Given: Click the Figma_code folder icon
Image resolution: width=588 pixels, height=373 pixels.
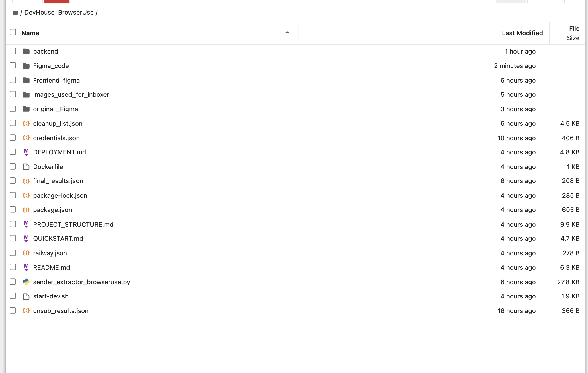Looking at the screenshot, I should (x=26, y=66).
